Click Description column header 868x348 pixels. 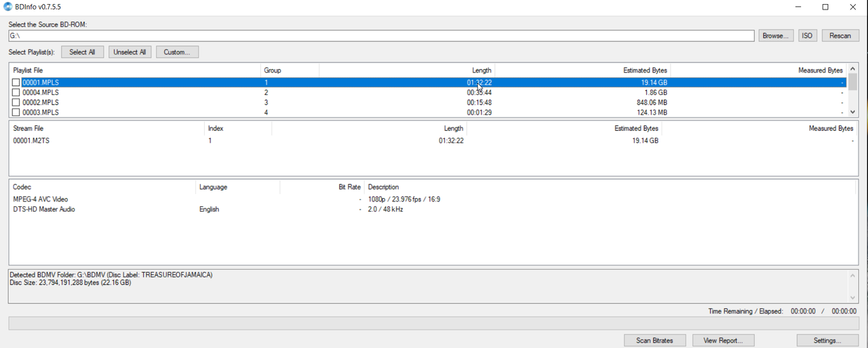click(610, 187)
